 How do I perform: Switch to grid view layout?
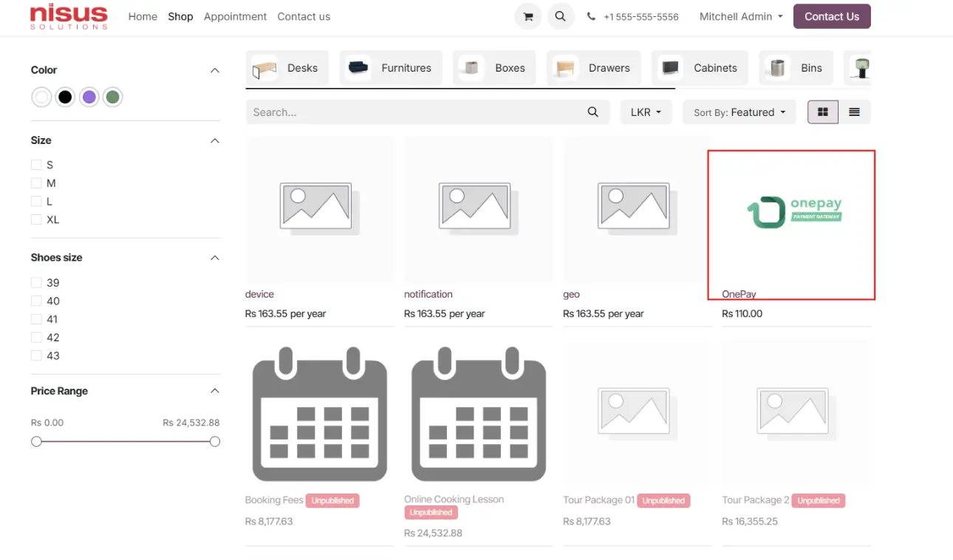pyautogui.click(x=823, y=112)
